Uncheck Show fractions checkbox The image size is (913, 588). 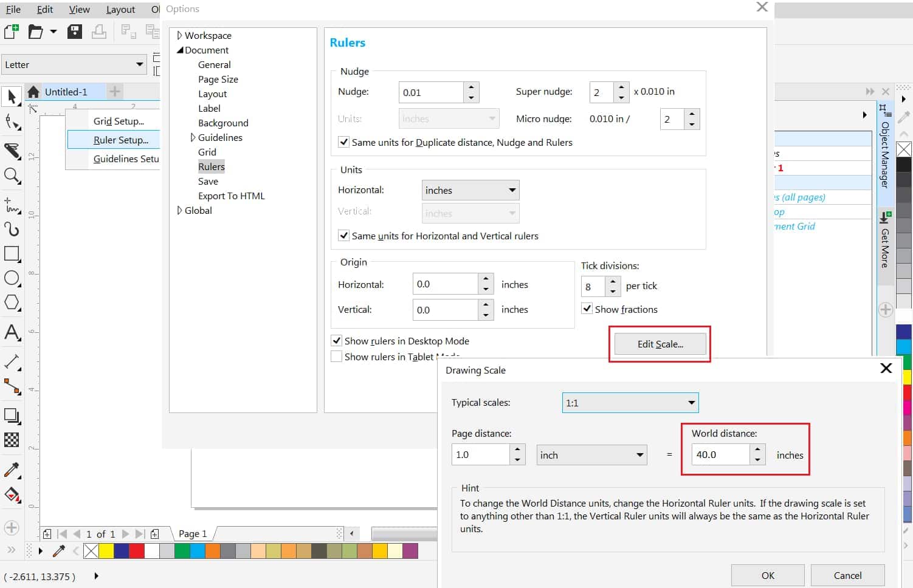(x=587, y=309)
